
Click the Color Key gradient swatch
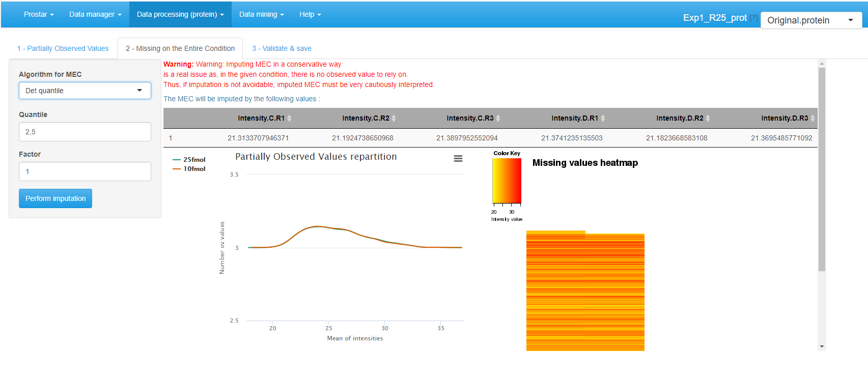tap(507, 181)
